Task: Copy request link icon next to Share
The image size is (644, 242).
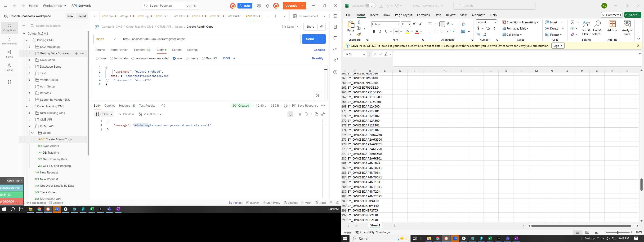Action: 322,27
